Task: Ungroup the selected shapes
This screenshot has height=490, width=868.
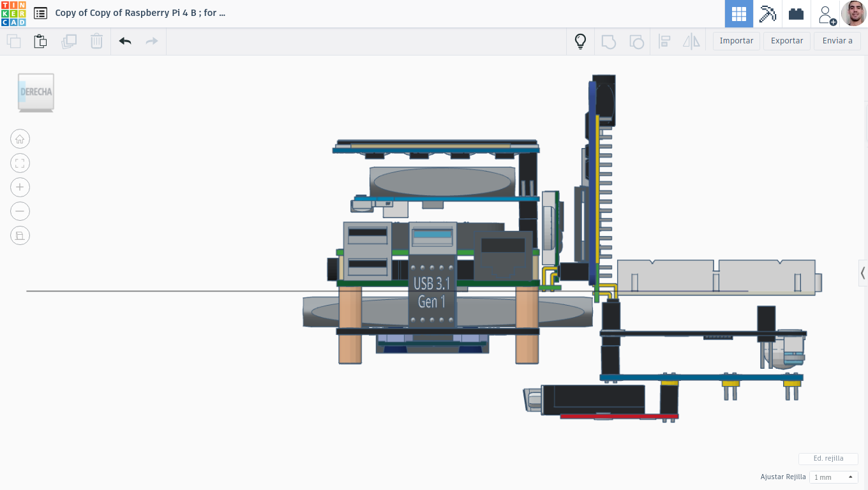Action: coord(636,41)
